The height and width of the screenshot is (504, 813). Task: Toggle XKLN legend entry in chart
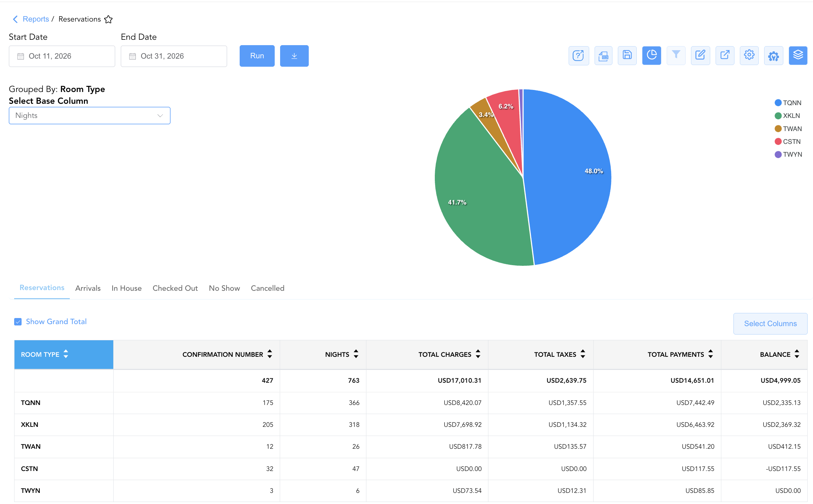[x=787, y=116]
